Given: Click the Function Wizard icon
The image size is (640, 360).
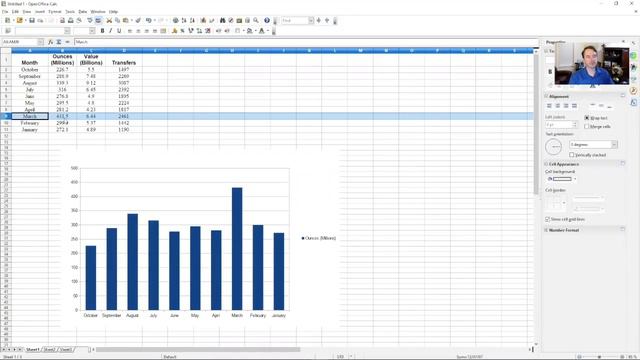Looking at the screenshot, I should (x=51, y=42).
